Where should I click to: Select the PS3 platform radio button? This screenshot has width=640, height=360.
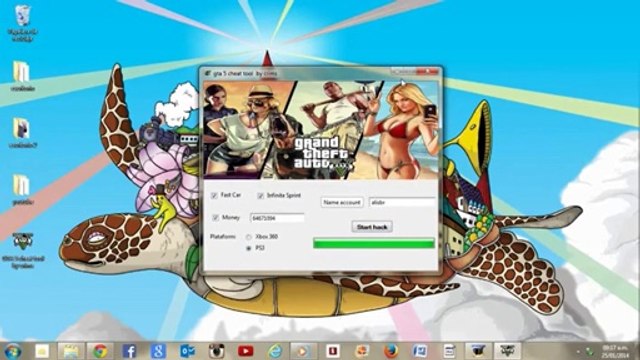pos(249,248)
